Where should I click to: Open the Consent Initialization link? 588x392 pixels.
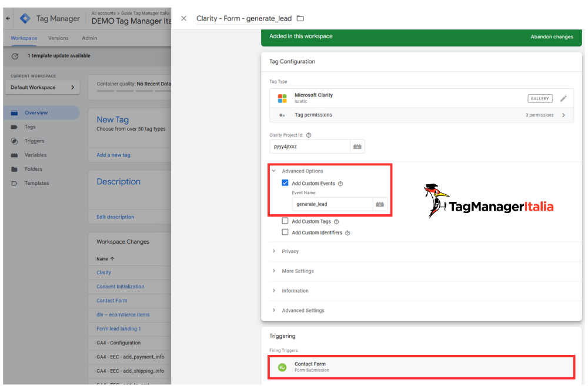pyautogui.click(x=120, y=287)
